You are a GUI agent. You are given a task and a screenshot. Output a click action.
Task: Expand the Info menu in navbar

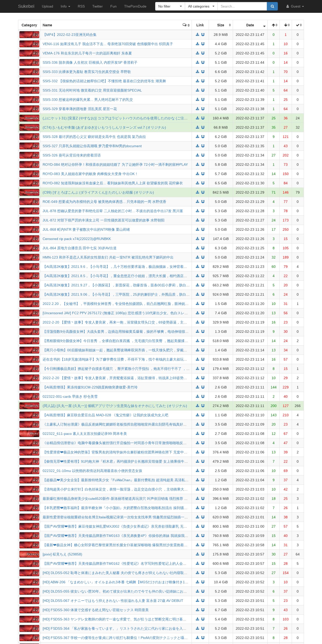tap(65, 6)
